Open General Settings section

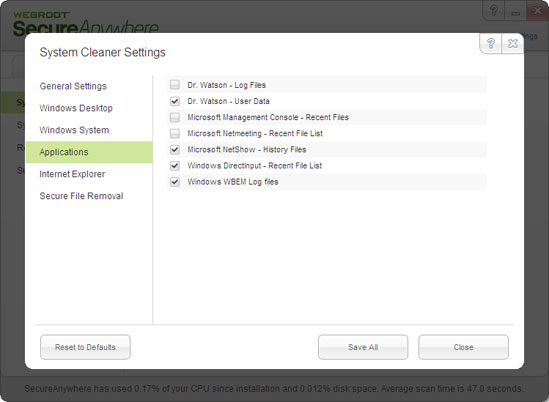(x=73, y=86)
